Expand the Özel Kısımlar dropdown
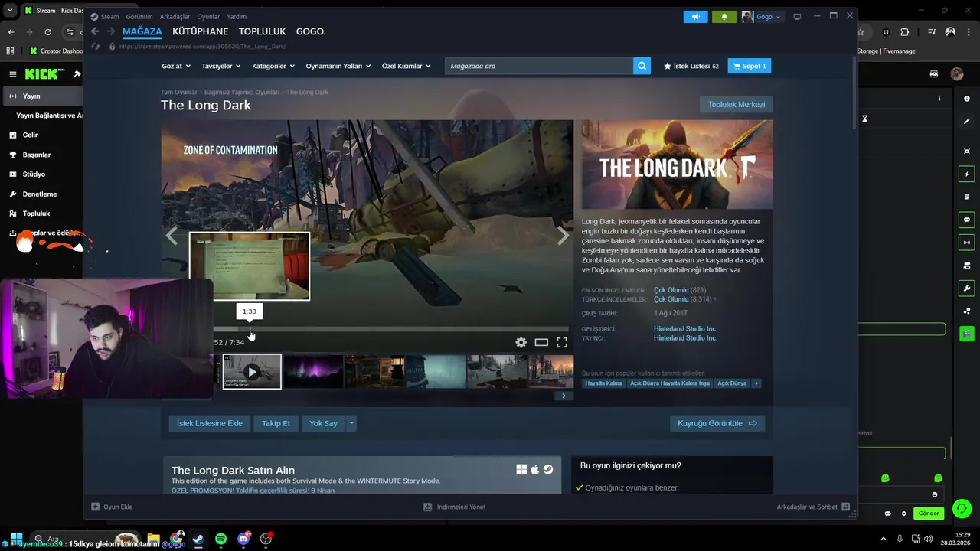 point(407,66)
